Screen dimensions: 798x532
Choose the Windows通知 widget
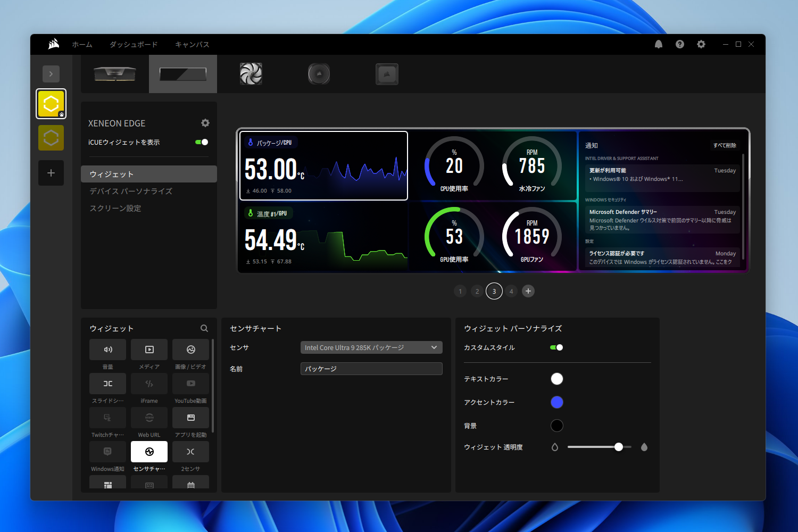pos(107,451)
